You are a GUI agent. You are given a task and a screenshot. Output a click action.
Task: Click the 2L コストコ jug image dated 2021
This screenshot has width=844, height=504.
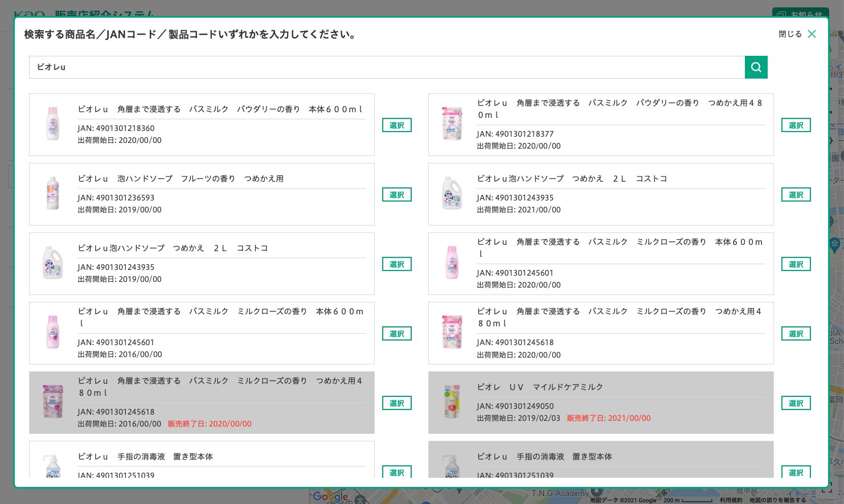tap(452, 192)
